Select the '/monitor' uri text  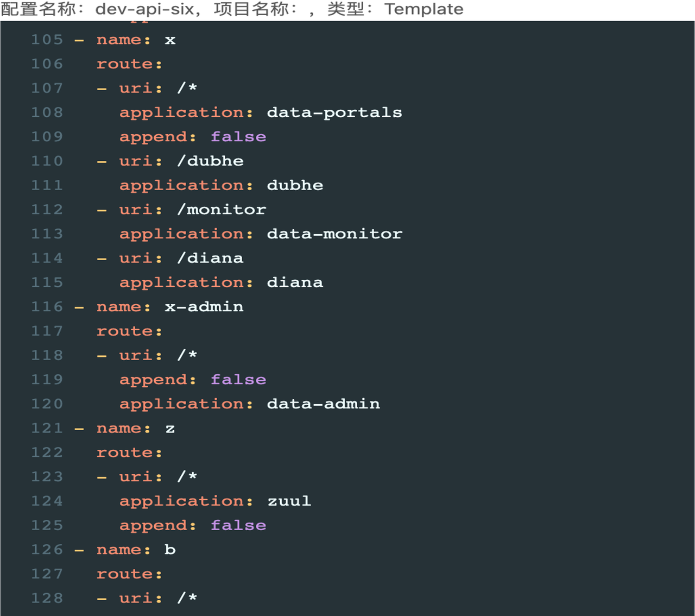pos(222,210)
